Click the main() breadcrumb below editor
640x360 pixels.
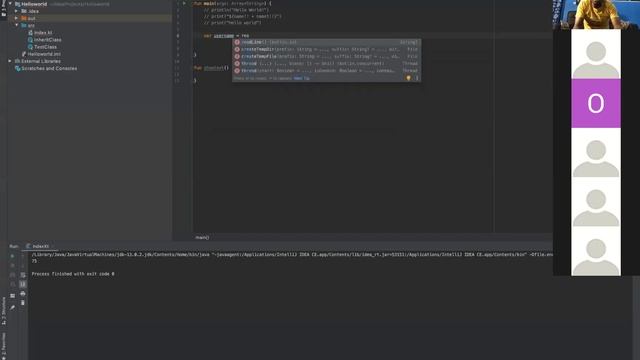tap(202, 237)
